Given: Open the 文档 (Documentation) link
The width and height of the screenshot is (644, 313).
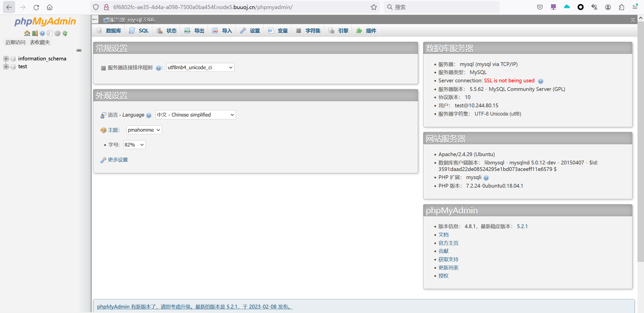Looking at the screenshot, I should pos(444,235).
